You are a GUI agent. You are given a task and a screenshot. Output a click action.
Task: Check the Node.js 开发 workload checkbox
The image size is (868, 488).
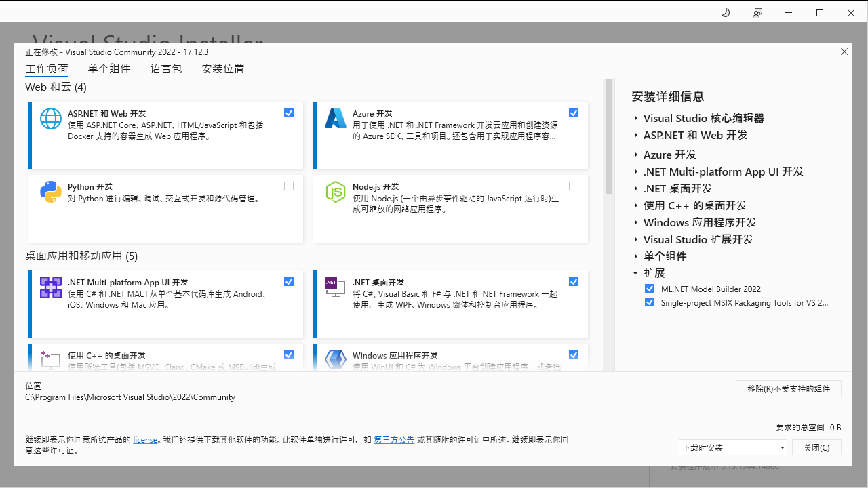[574, 186]
